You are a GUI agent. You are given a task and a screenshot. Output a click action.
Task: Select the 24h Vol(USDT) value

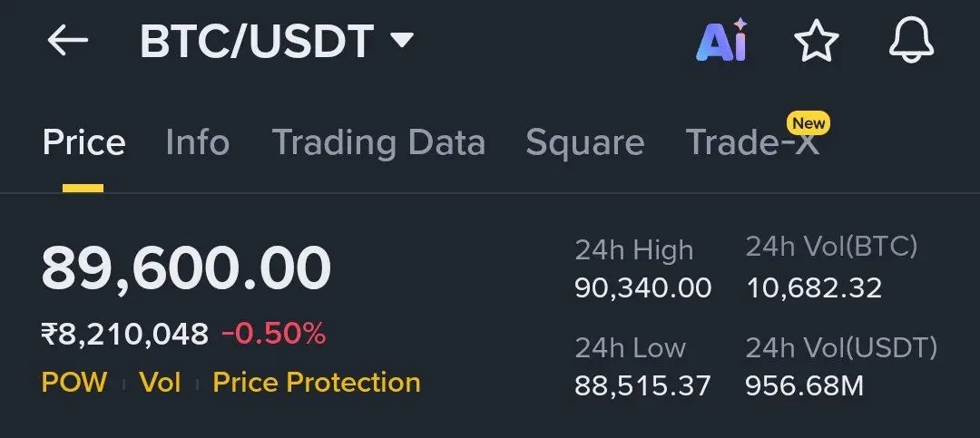coord(804,387)
